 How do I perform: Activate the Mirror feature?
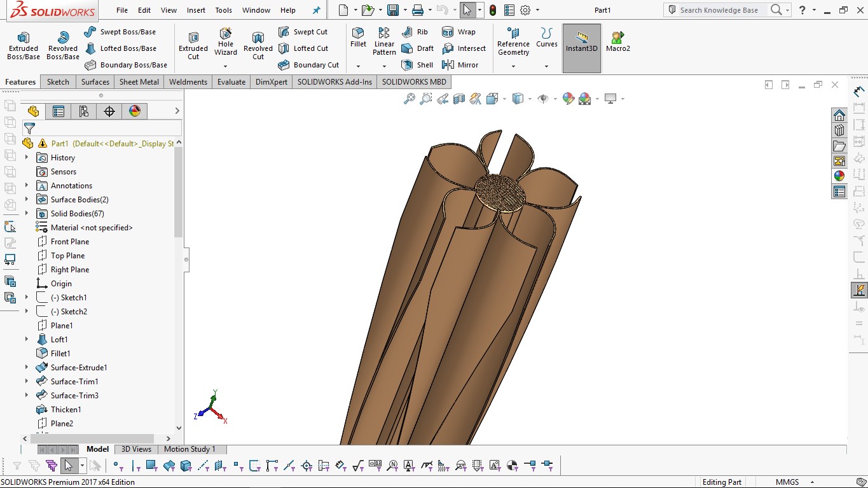point(460,65)
